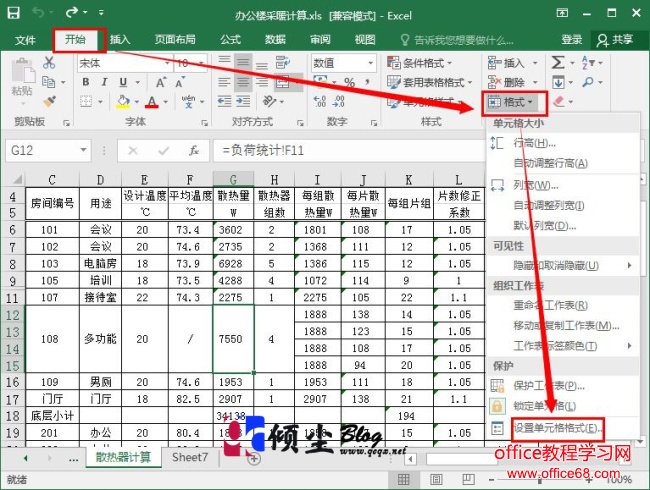Click the increase indent icon
This screenshot has width=650, height=490.
[x=243, y=101]
